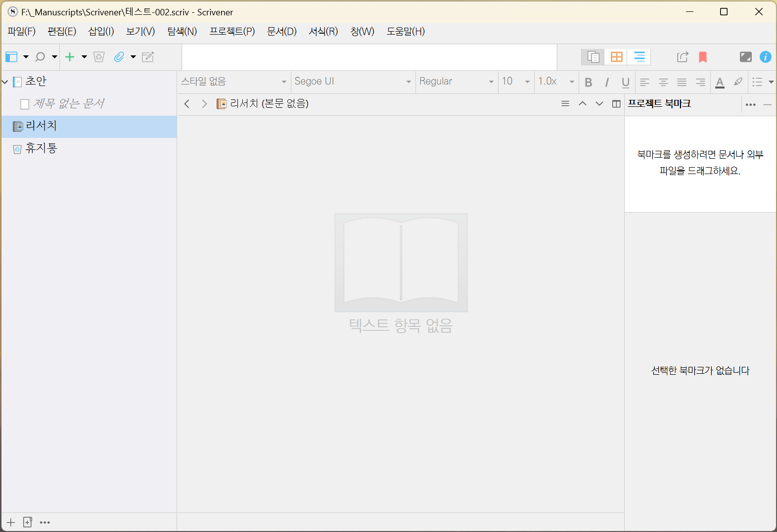Click the quick reference edit icon
Image resolution: width=777 pixels, height=532 pixels.
(x=148, y=57)
